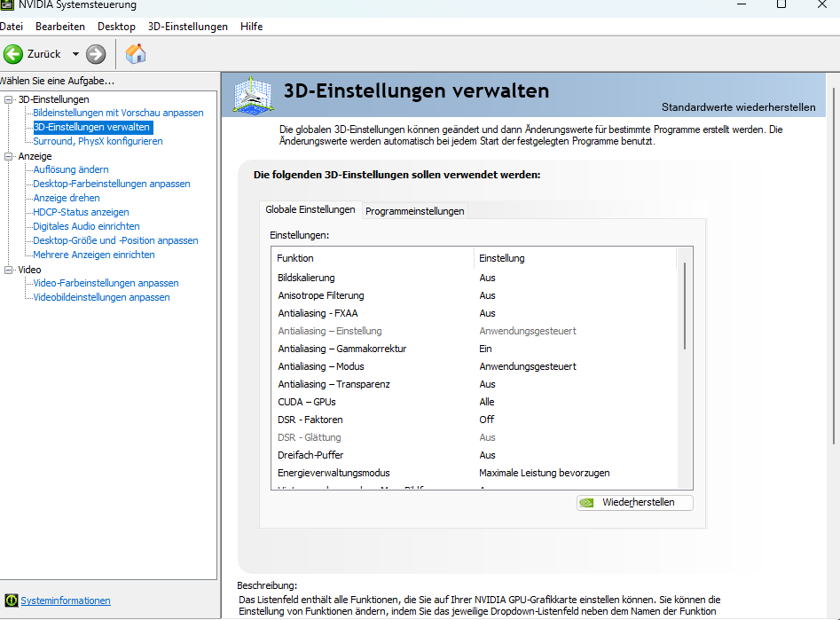Close the NVIDIA Systemsteuerung window
This screenshot has height=620, width=840.
pyautogui.click(x=822, y=4)
